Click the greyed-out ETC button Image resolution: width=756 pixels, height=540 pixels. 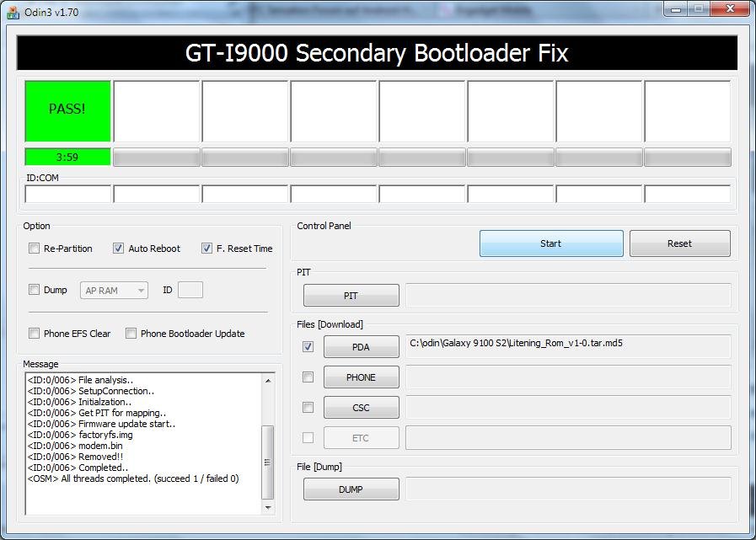click(361, 438)
